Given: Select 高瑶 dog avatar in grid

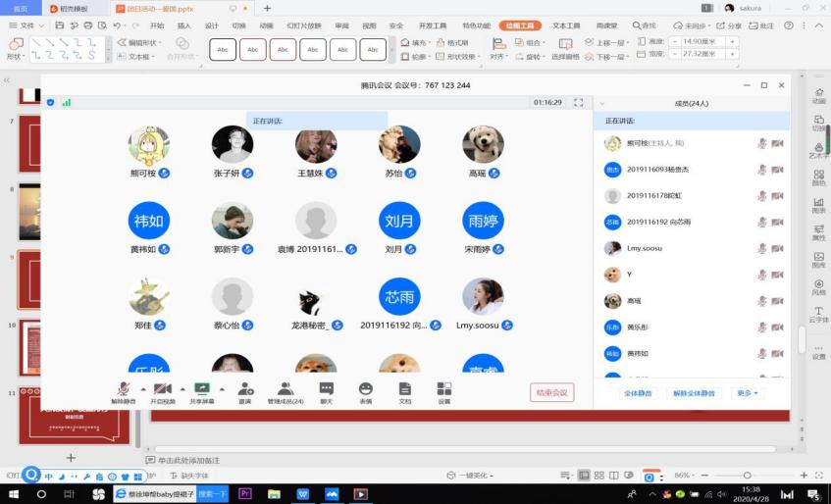Looking at the screenshot, I should coord(483,144).
